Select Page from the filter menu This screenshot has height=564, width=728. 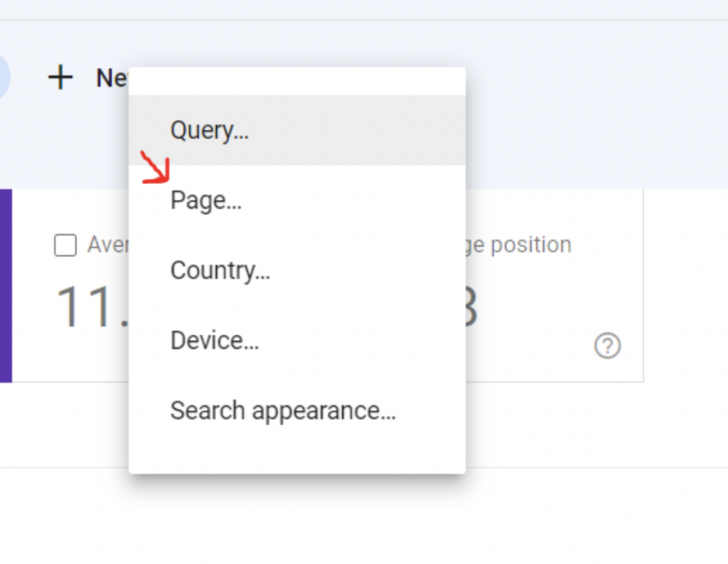pyautogui.click(x=205, y=200)
